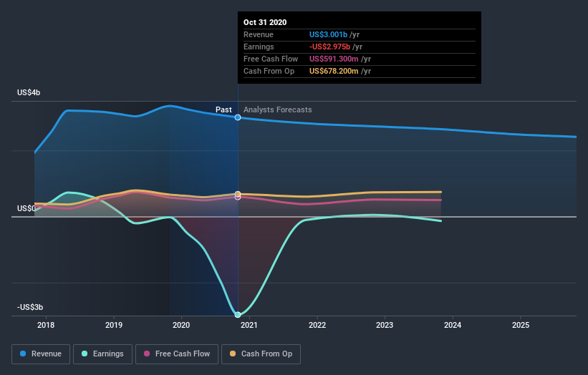The image size is (588, 375).
Task: Select the 2020 x-axis label
Action: 181,325
